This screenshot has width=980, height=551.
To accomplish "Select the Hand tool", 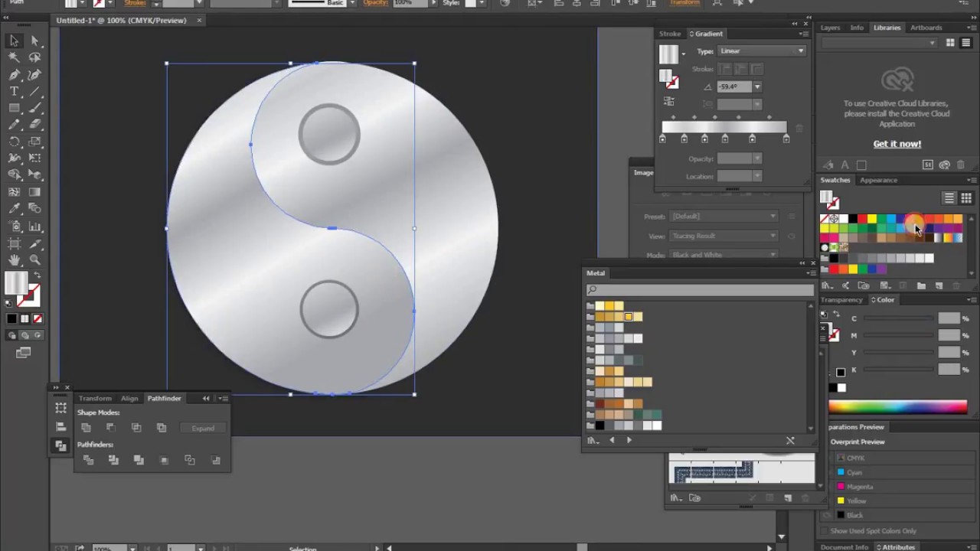I will pyautogui.click(x=14, y=260).
